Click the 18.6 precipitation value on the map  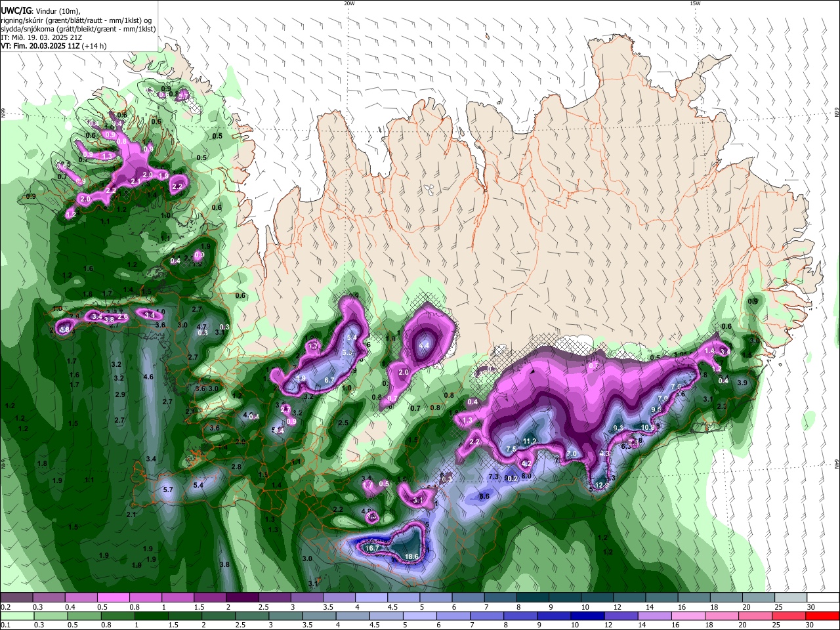412,556
